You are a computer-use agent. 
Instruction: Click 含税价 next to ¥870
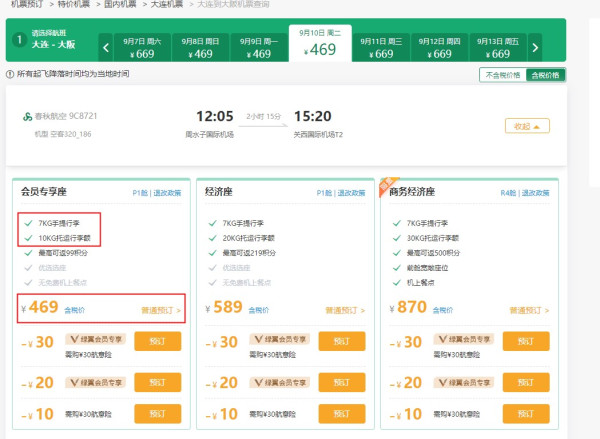pyautogui.click(x=443, y=310)
